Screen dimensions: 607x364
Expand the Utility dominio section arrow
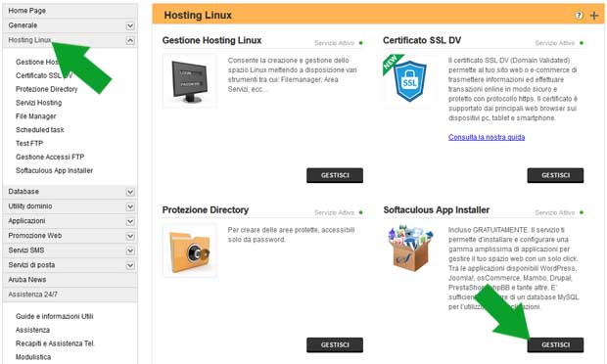point(130,206)
